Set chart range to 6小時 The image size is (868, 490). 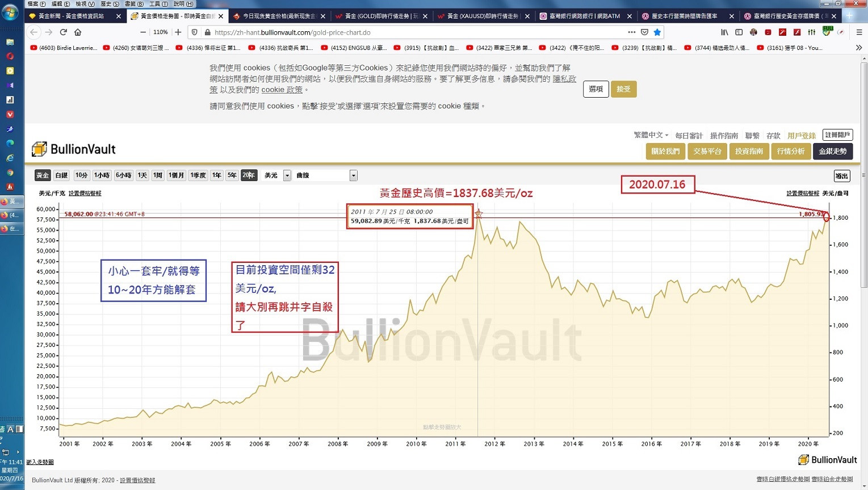(x=124, y=175)
